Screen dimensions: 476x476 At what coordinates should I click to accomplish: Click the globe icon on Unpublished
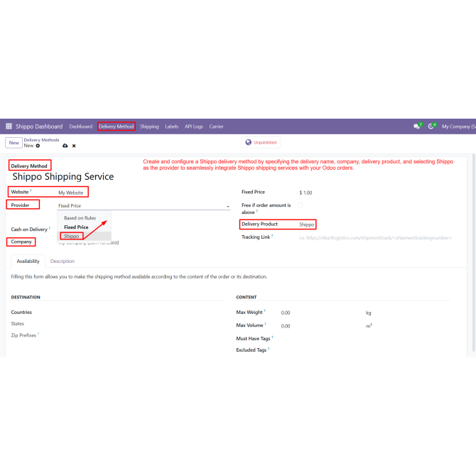(249, 142)
